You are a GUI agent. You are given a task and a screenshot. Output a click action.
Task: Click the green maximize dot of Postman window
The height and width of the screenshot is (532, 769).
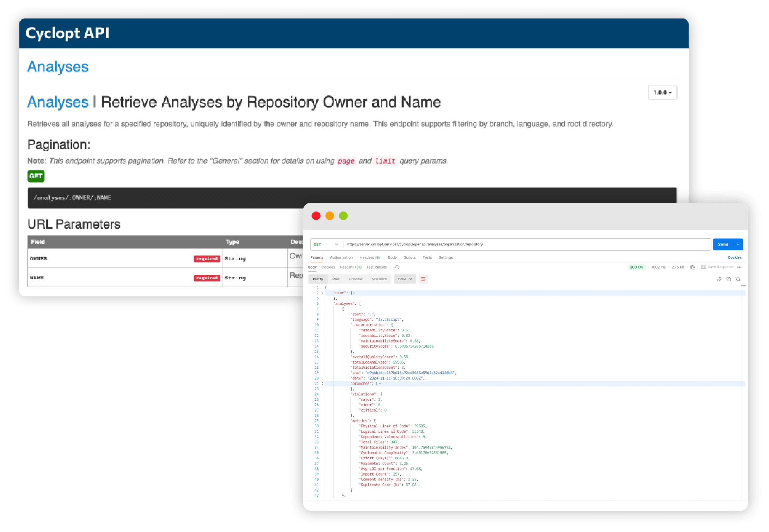click(343, 216)
